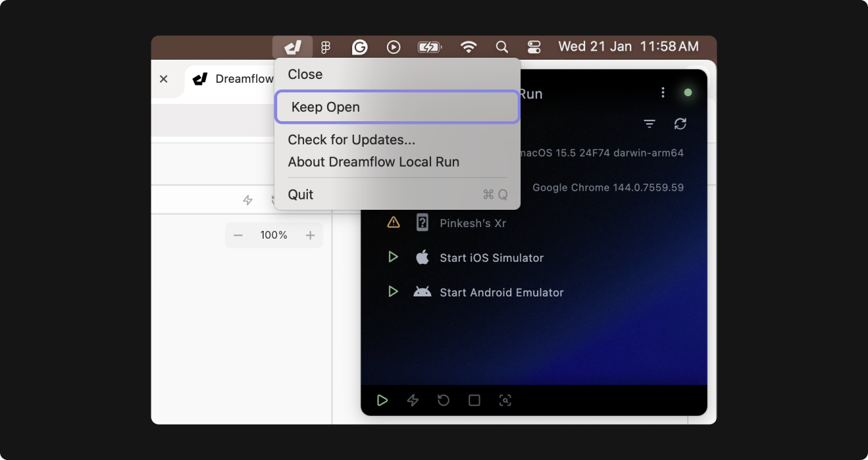The width and height of the screenshot is (868, 460).
Task: Click the hot restart circular arrow icon
Action: tap(443, 400)
